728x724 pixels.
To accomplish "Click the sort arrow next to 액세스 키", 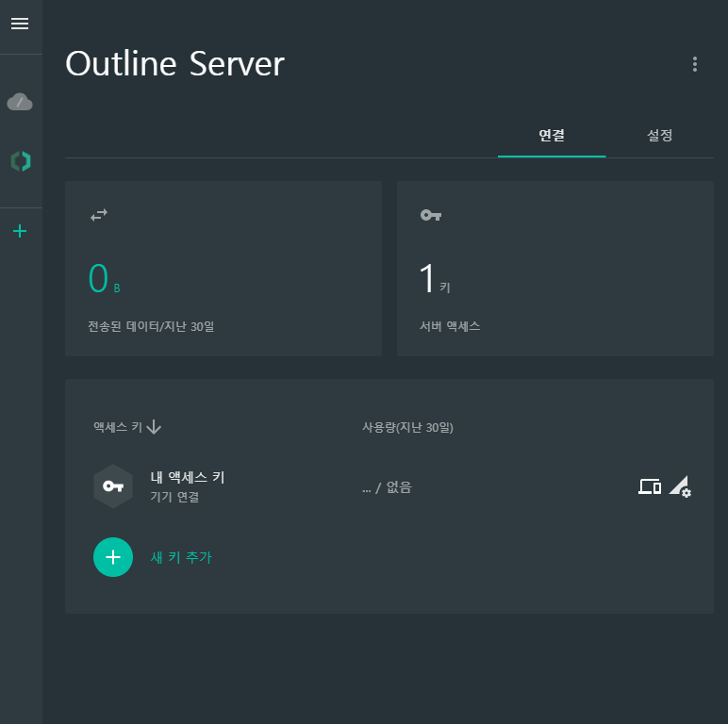I will click(x=154, y=427).
